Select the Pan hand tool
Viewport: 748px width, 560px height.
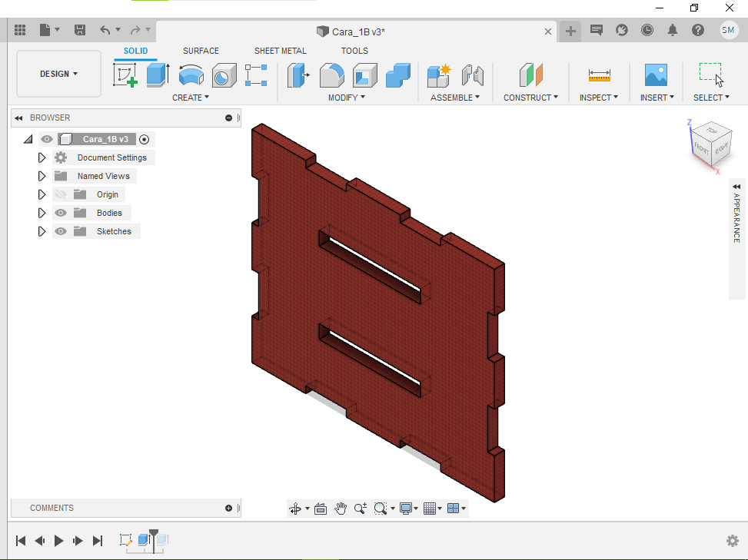340,509
